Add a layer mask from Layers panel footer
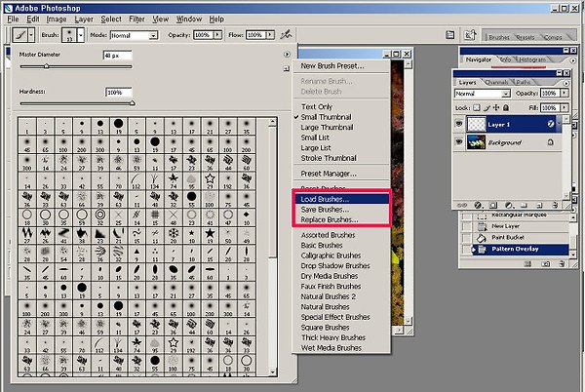The height and width of the screenshot is (392, 585). point(492,205)
